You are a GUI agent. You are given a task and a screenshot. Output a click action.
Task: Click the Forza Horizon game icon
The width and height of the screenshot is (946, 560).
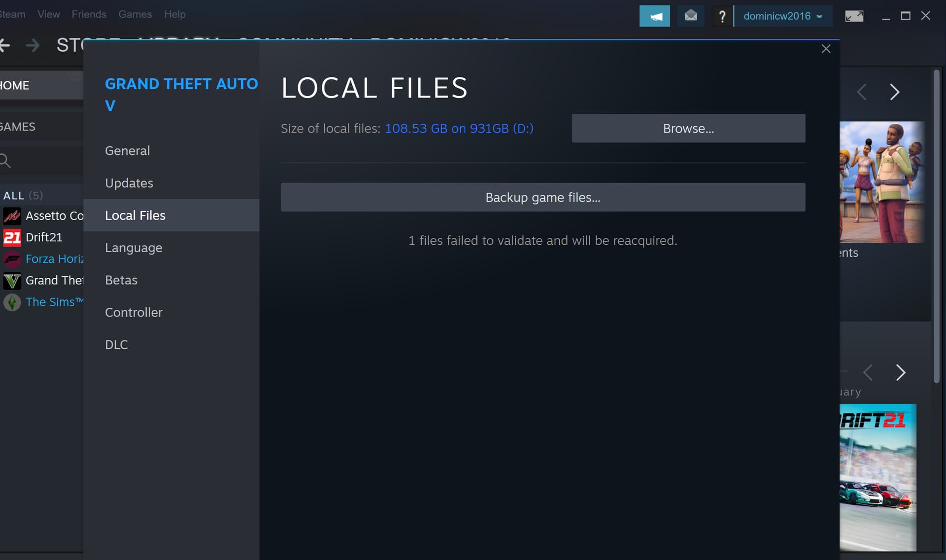pos(12,259)
